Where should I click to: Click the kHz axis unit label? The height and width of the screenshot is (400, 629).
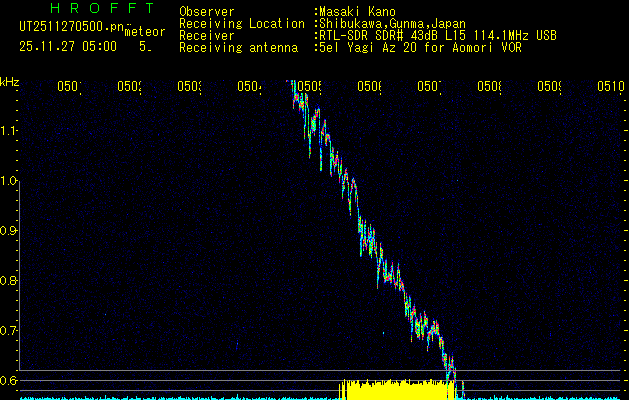pos(10,82)
